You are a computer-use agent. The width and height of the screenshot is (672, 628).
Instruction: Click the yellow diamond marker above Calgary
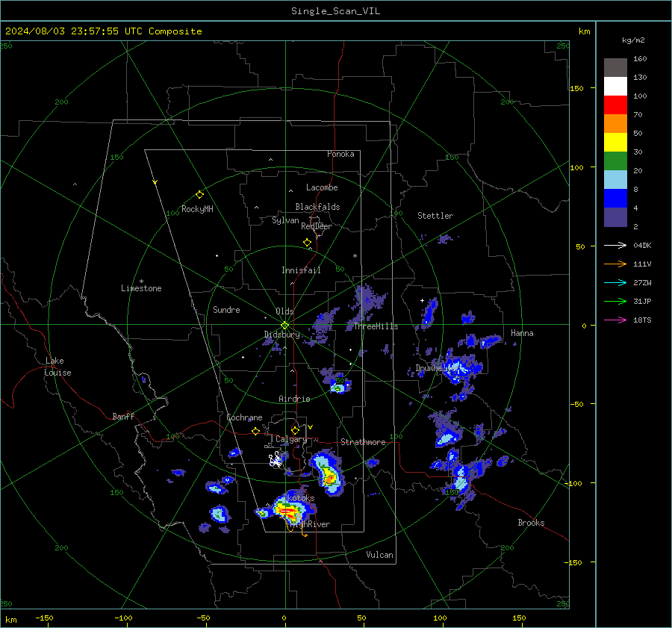point(295,430)
